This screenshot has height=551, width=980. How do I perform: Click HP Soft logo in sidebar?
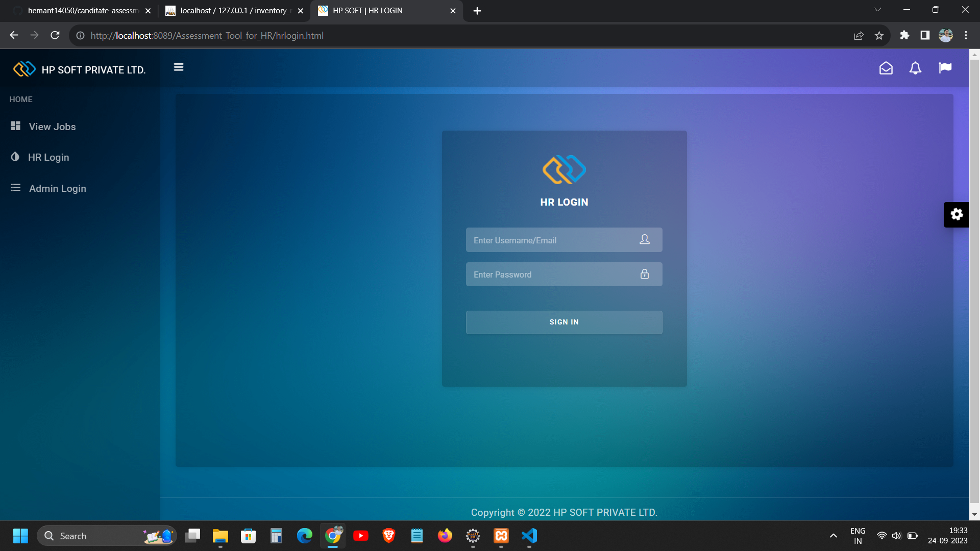tap(24, 69)
